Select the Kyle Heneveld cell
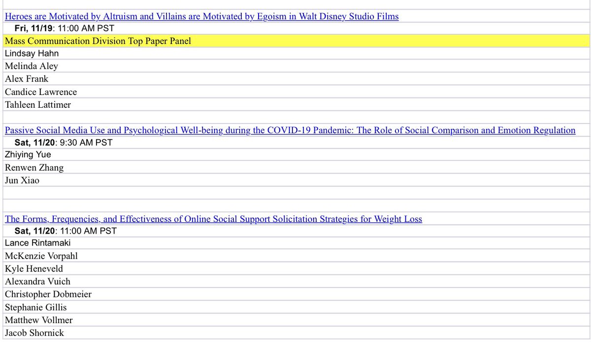 click(x=296, y=269)
